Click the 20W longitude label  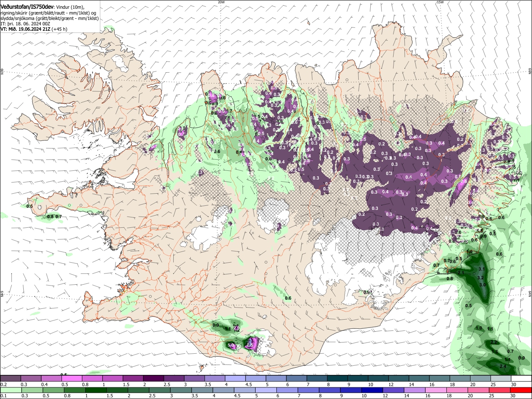click(x=221, y=2)
